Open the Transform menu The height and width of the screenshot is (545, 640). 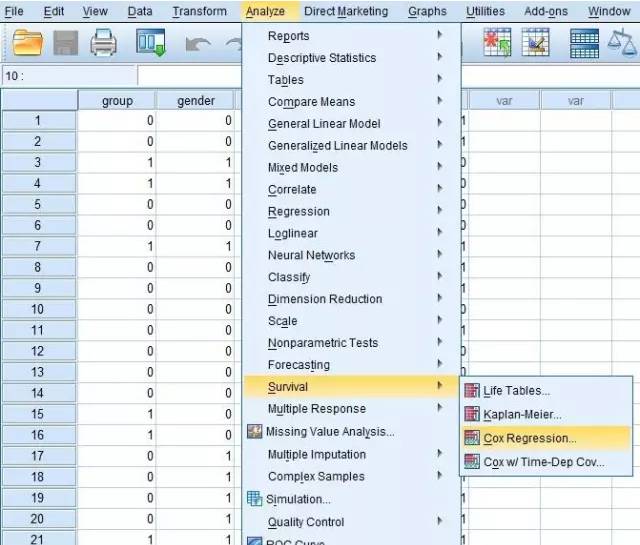(x=199, y=11)
